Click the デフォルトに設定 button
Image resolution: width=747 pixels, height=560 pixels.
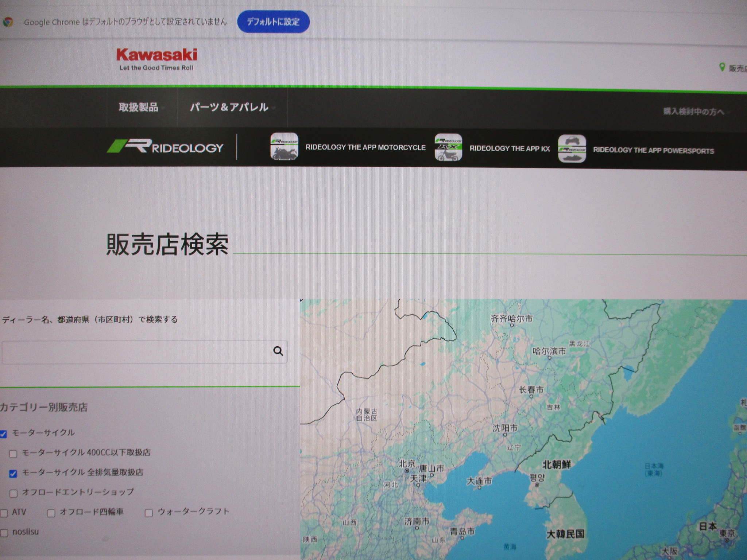(273, 22)
